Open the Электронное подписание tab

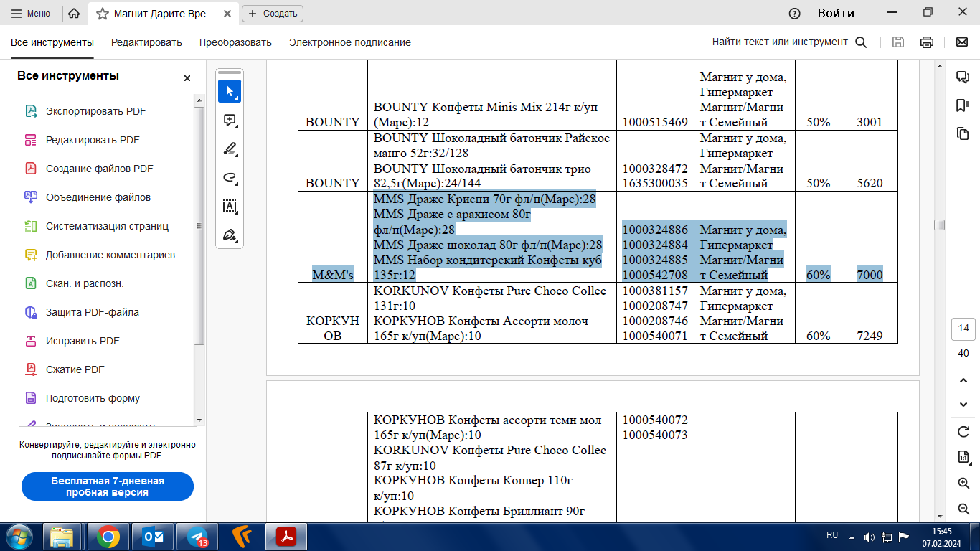(350, 42)
